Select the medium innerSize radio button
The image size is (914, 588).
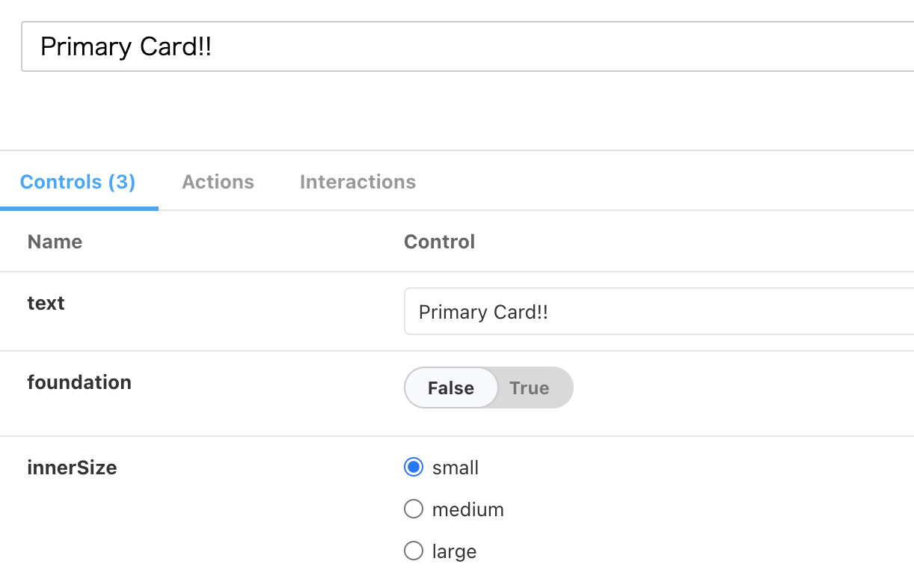pos(414,509)
